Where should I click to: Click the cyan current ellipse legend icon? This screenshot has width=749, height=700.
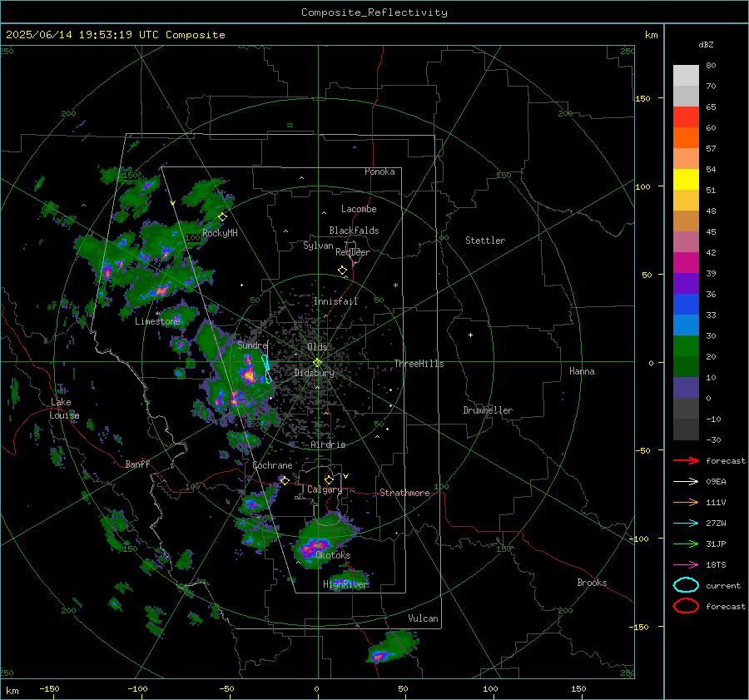click(x=686, y=585)
